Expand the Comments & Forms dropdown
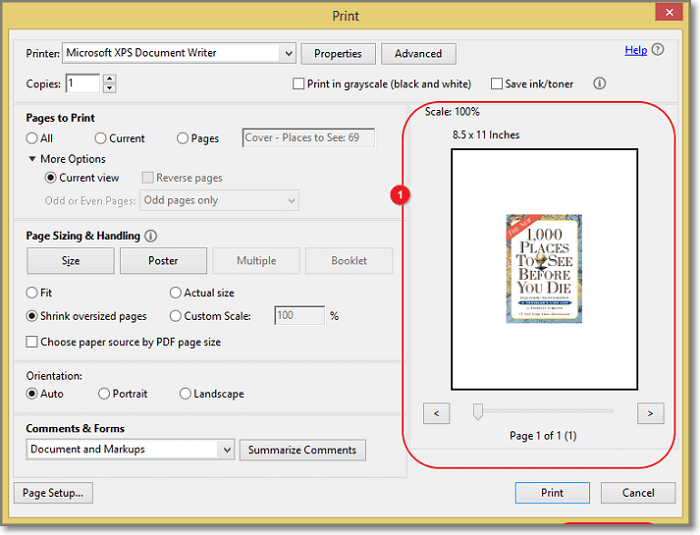This screenshot has height=535, width=700. point(225,450)
